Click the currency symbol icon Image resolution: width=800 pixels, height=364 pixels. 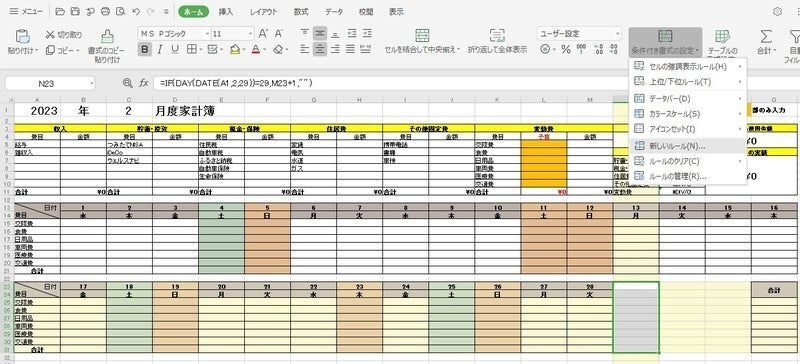[x=546, y=50]
